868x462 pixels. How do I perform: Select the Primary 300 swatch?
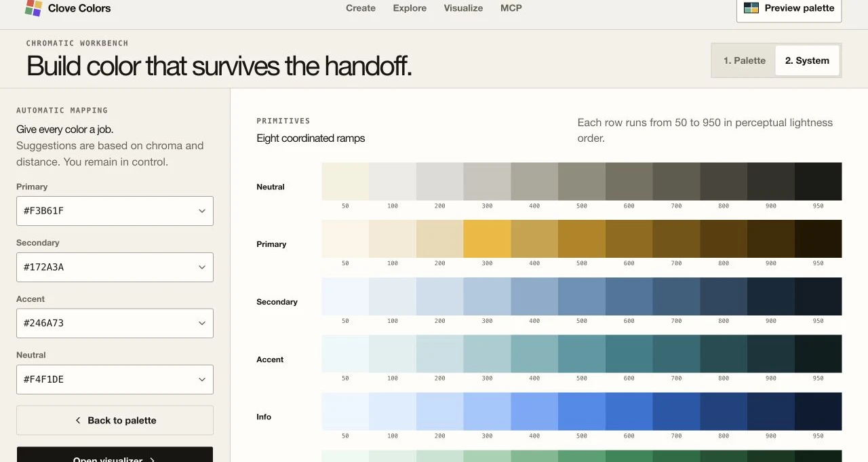pyautogui.click(x=487, y=239)
